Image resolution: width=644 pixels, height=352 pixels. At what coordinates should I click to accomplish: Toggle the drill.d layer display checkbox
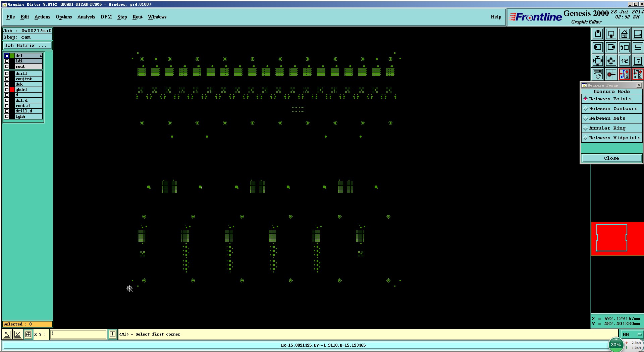click(7, 111)
